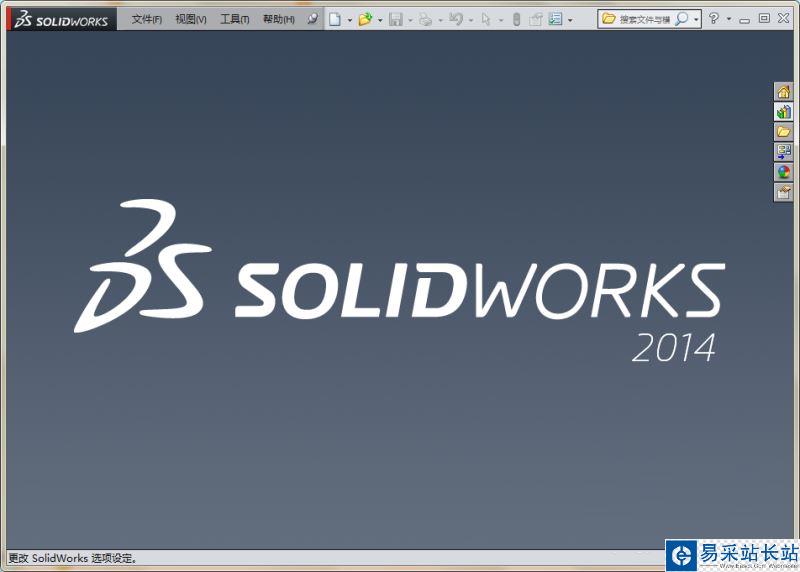Minimize the SolidWorks window
The width and height of the screenshot is (800, 572).
(745, 19)
